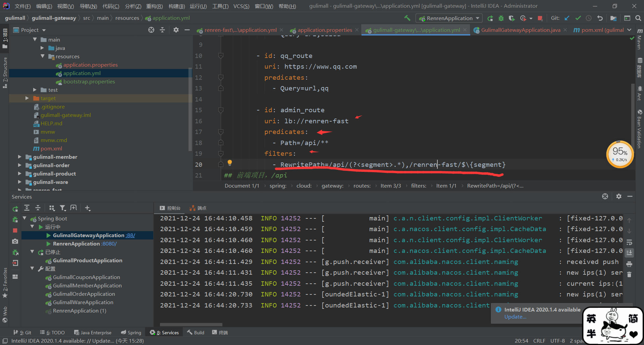The height and width of the screenshot is (345, 644).
Task: Update project with the blue Git arrow
Action: click(x=567, y=18)
